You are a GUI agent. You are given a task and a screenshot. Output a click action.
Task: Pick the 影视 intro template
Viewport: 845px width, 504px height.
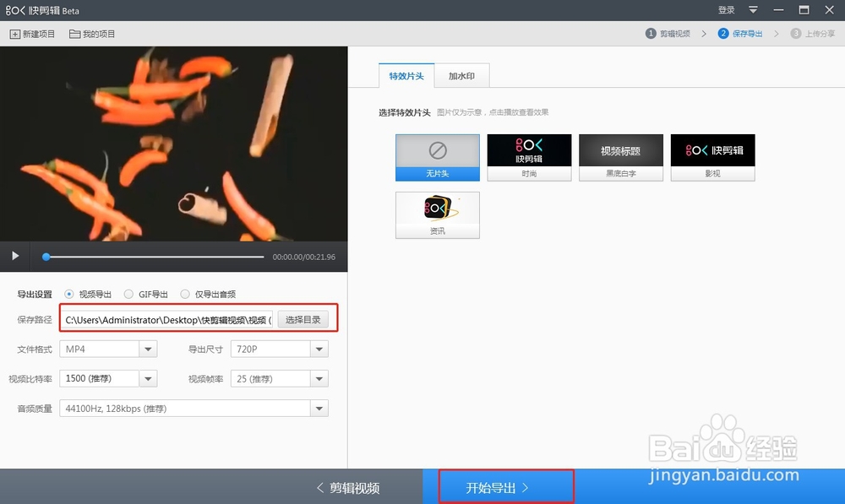(x=712, y=157)
